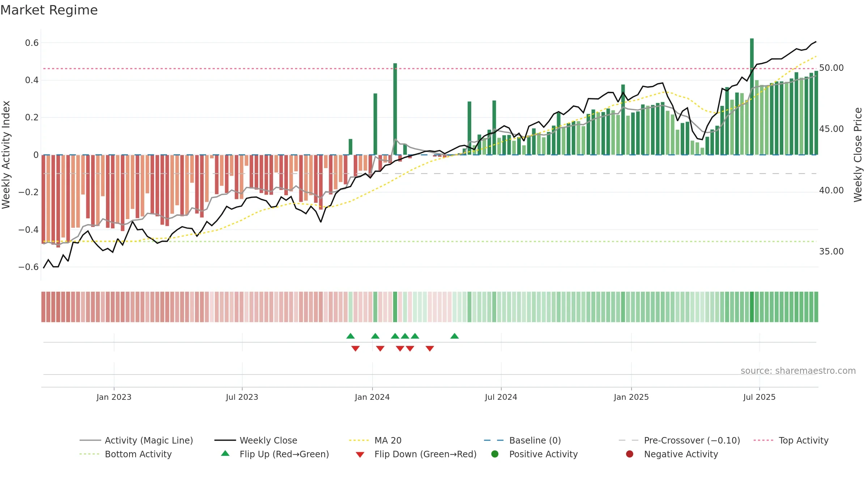
Task: Toggle the MA 20 legend entry
Action: point(375,440)
